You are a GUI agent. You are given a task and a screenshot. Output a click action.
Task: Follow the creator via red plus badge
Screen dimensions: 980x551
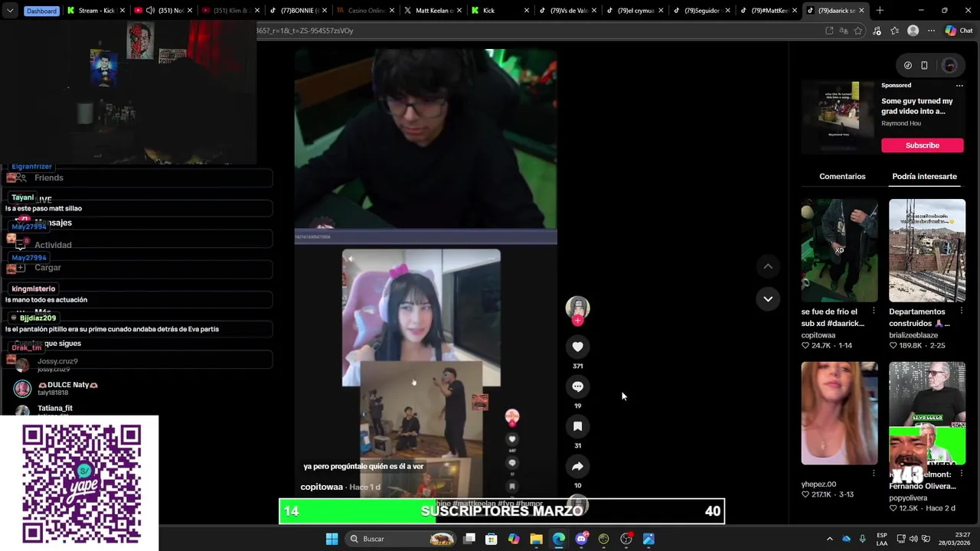577,321
